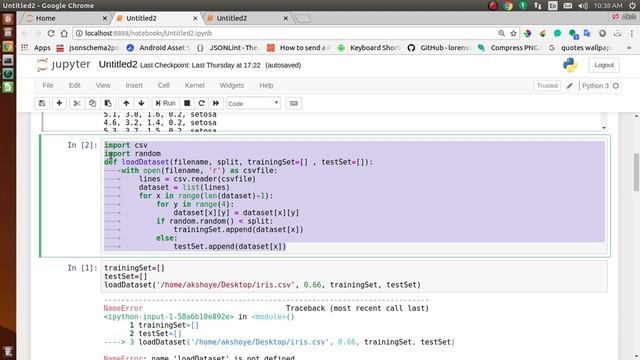Screen dimensions: 640x360
Task: Open the Android Asset bookmark
Action: [158, 48]
